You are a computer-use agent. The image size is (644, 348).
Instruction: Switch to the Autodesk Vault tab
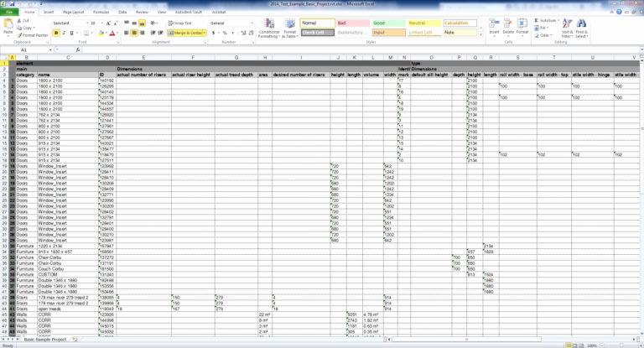pos(188,13)
